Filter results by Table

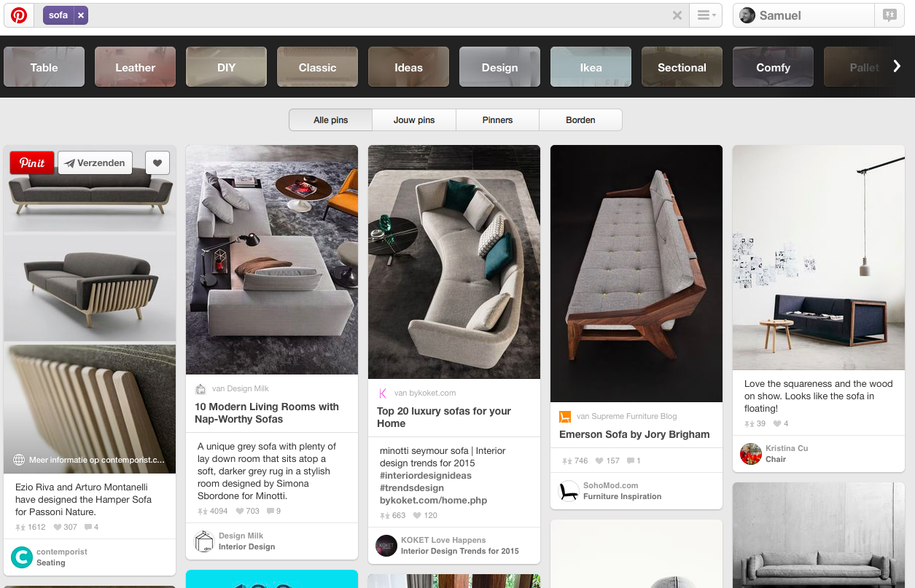coord(44,67)
